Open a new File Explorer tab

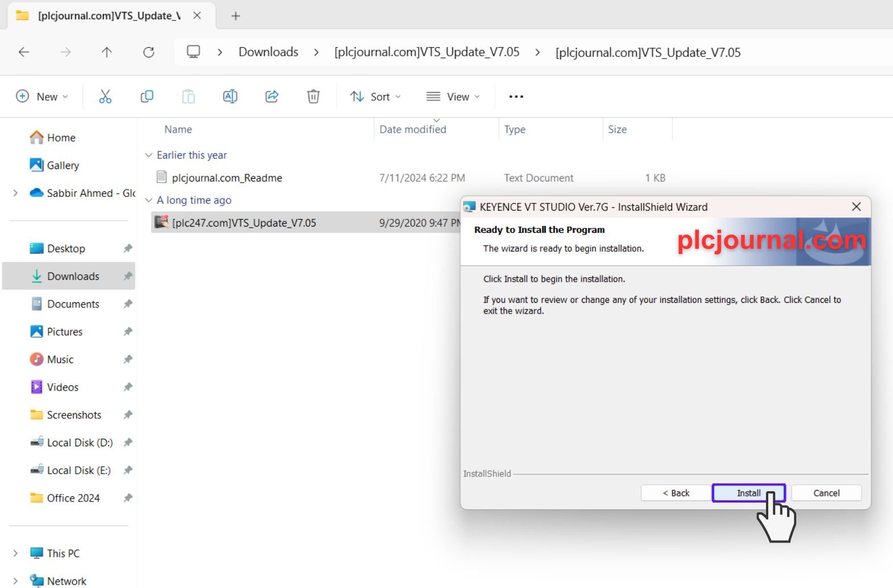click(x=236, y=16)
